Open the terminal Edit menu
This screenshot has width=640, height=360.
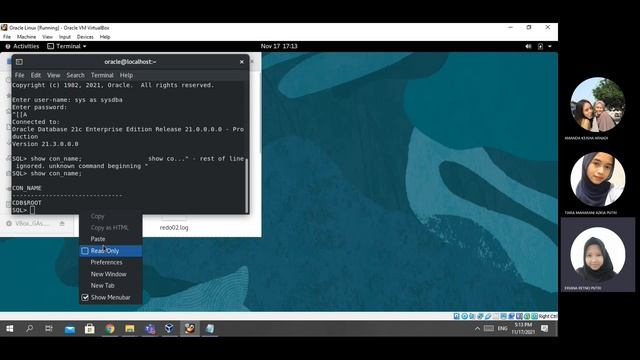click(36, 75)
